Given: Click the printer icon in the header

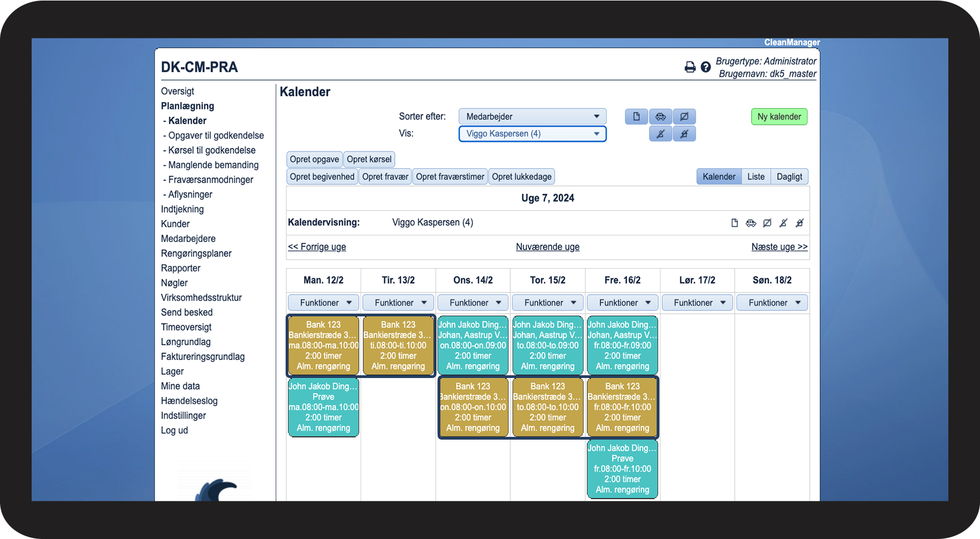Looking at the screenshot, I should coord(690,67).
